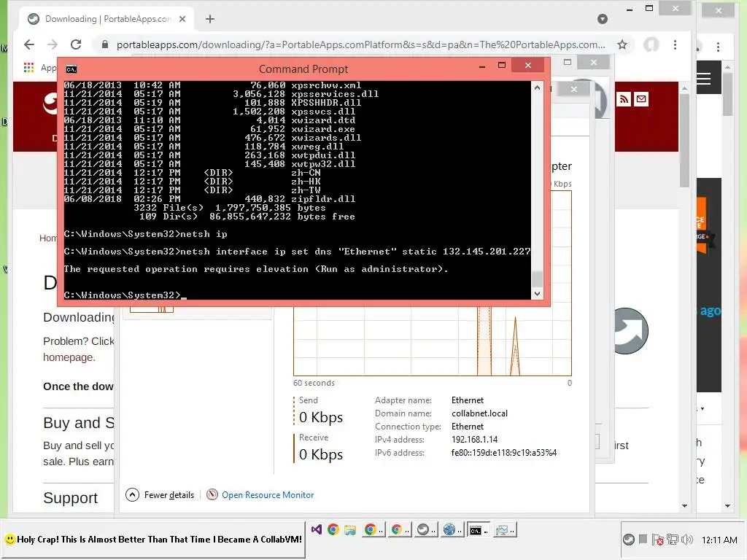Click the Adapter name value Ethernet
Screen dimensions: 747x560
tap(468, 400)
